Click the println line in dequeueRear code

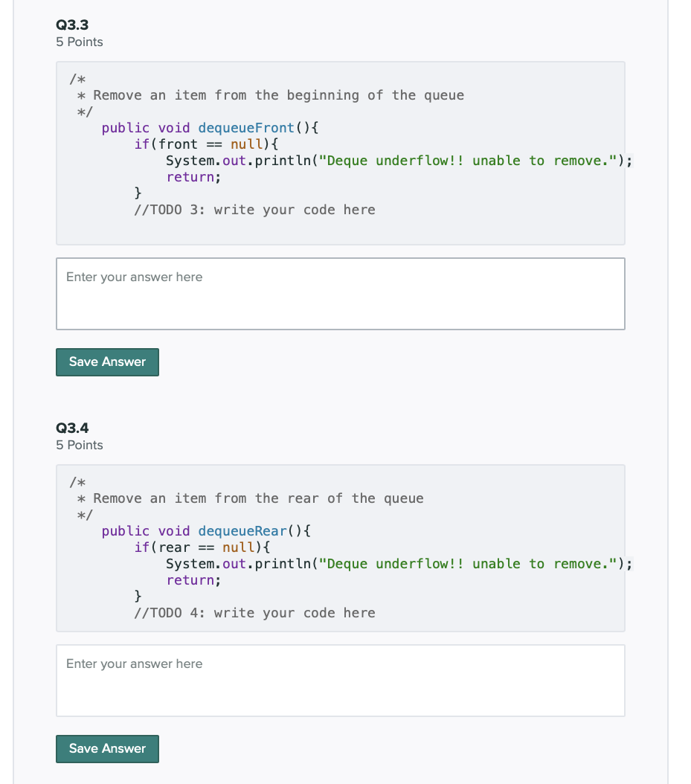click(399, 564)
